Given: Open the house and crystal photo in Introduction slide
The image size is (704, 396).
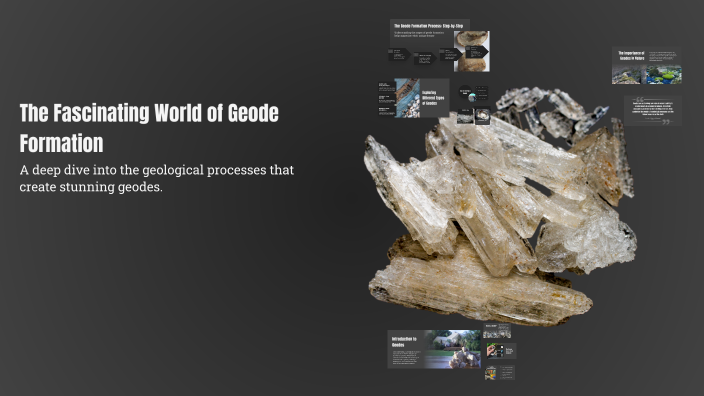Looking at the screenshot, I should click(x=452, y=349).
